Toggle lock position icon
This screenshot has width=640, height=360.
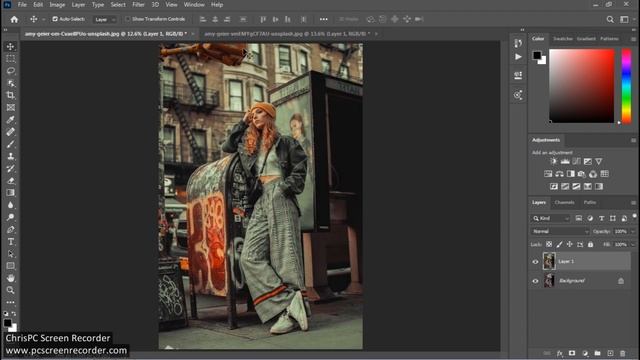569,244
